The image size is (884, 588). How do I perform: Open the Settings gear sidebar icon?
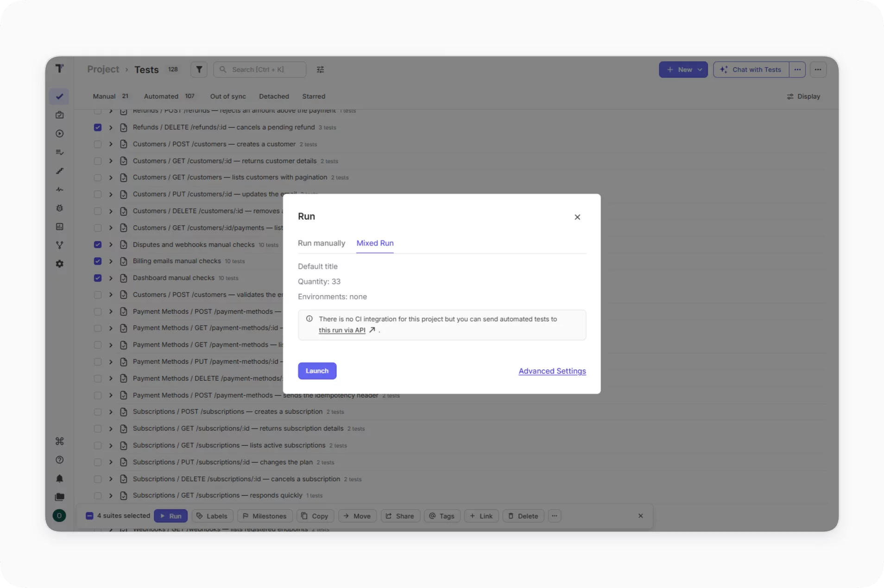point(59,264)
